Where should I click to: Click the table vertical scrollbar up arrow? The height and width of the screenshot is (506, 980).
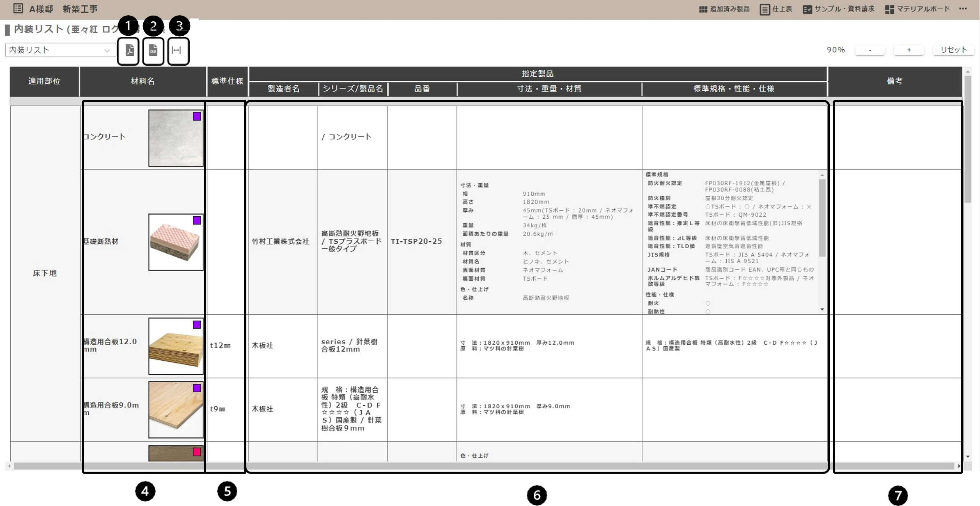point(968,72)
